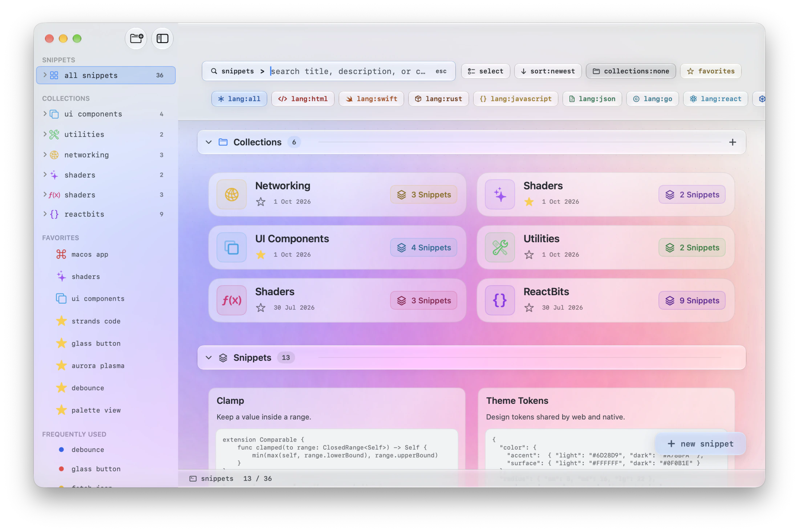The image size is (799, 532).
Task: Select the lang:all filter tab
Action: 239,99
